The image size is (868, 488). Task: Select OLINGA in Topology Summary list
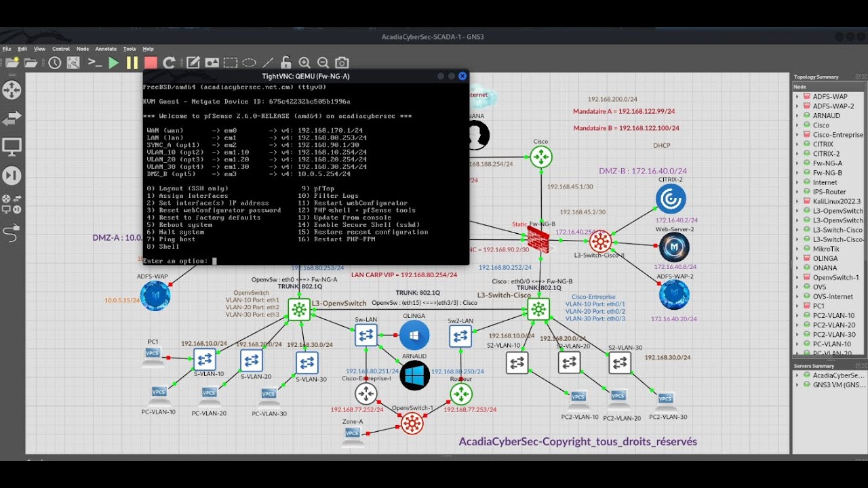click(825, 258)
